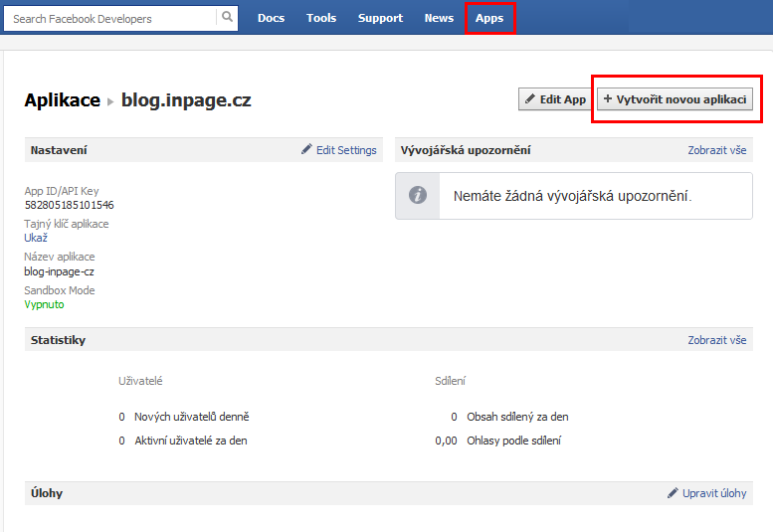Click the Nemáte žádná vývojářská upozornění message
This screenshot has height=532, width=773.
pyautogui.click(x=573, y=196)
